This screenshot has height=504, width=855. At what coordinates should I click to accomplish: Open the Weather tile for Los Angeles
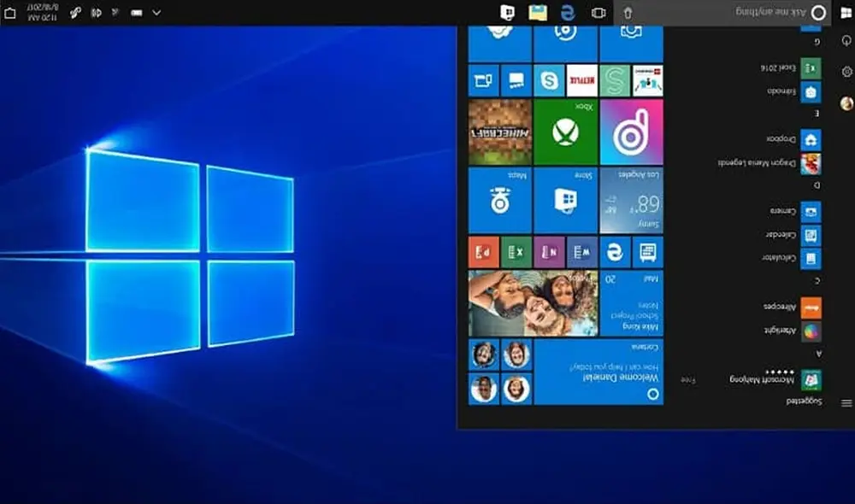(633, 199)
